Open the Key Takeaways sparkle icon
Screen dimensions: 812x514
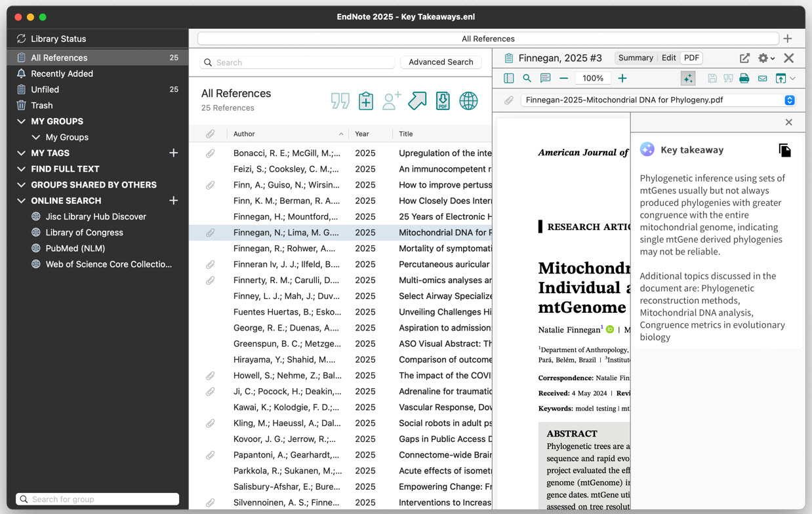[x=688, y=78]
